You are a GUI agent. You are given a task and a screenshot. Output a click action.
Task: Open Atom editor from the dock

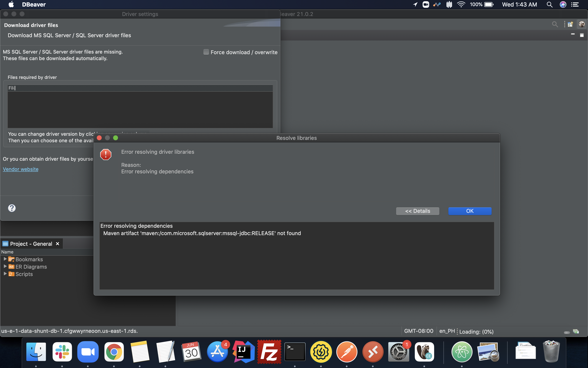click(x=462, y=352)
